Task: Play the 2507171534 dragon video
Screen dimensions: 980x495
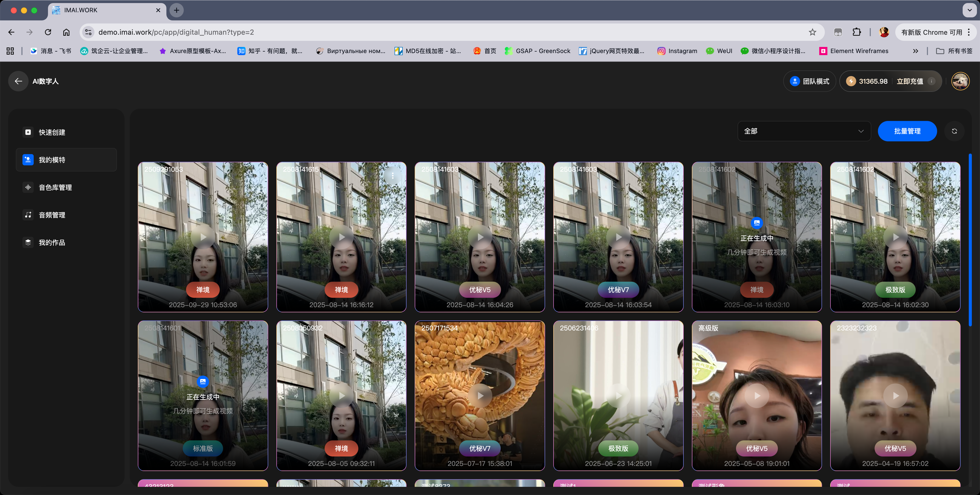Action: pyautogui.click(x=480, y=396)
